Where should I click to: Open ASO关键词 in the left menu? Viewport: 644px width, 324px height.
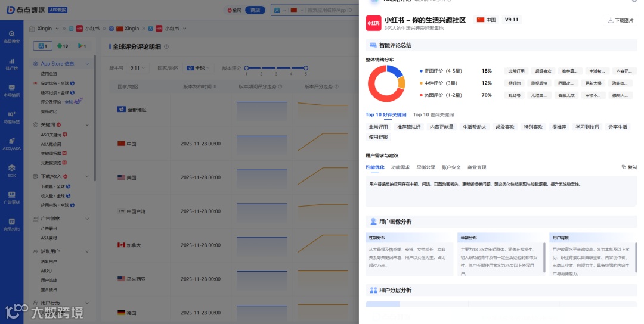click(x=54, y=135)
